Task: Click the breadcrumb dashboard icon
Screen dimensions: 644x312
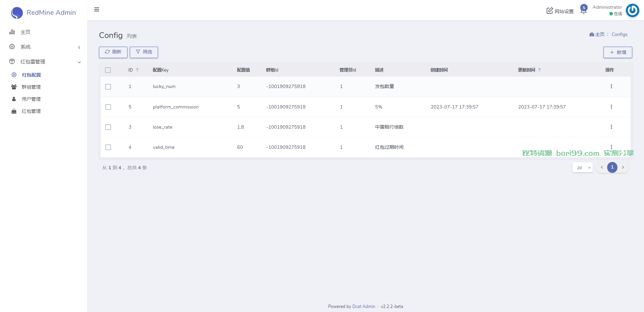Action: click(x=592, y=34)
